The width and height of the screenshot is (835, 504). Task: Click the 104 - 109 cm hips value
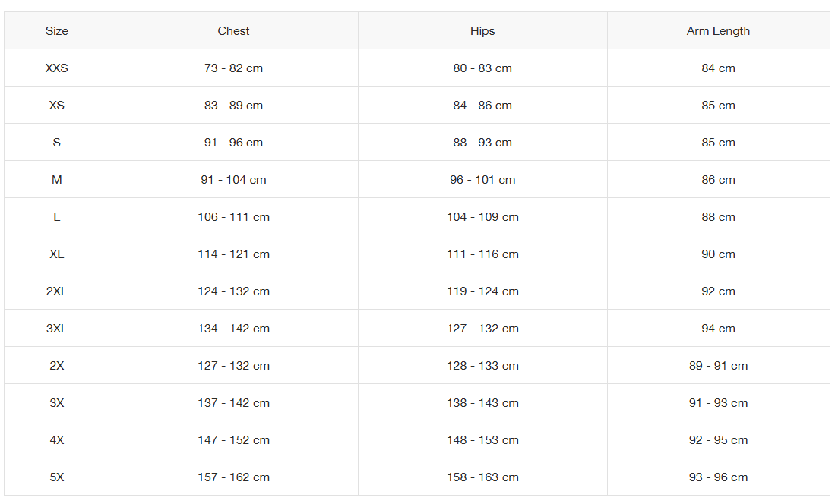pos(482,217)
